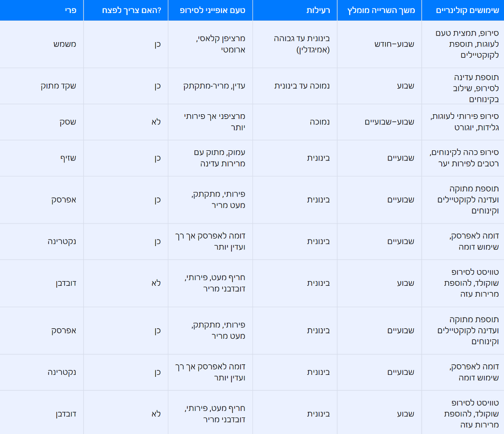Click the 'האם צריך לפצח?' column header

pos(126,11)
